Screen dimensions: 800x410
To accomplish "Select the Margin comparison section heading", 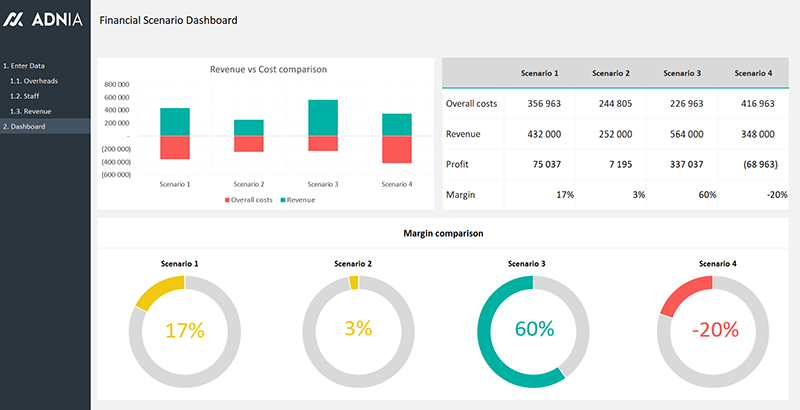I will click(x=443, y=233).
